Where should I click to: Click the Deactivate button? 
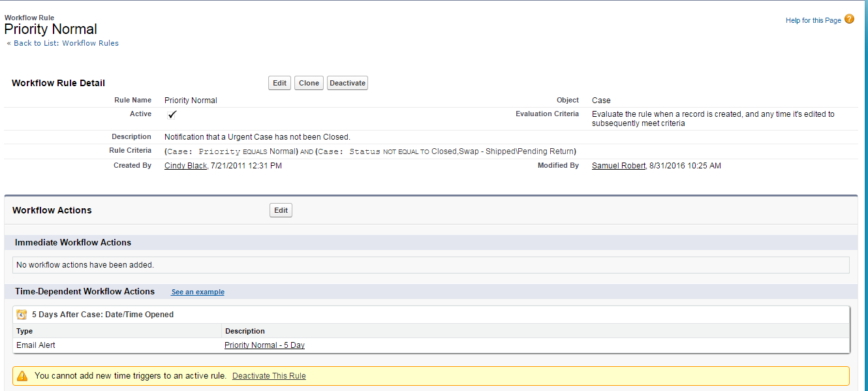click(347, 83)
